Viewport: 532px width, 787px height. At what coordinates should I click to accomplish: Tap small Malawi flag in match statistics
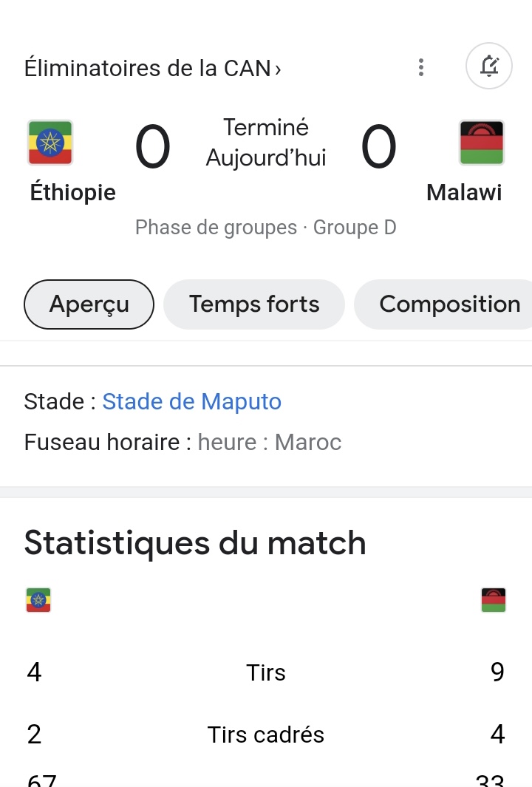494,600
